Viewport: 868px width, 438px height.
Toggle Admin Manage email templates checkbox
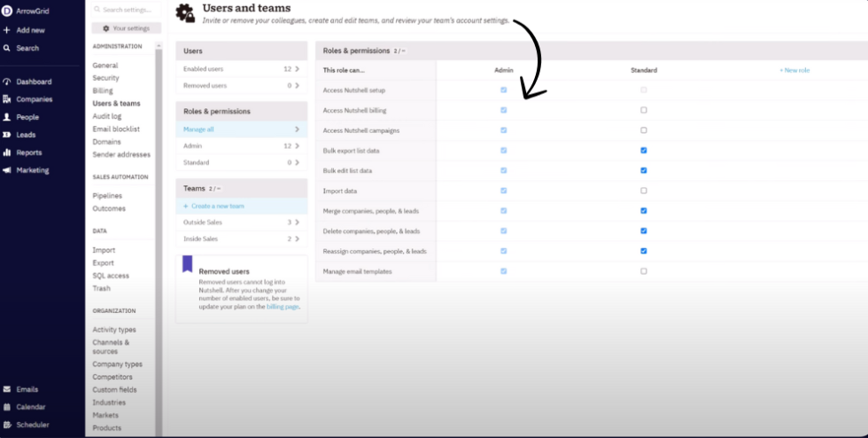click(504, 271)
